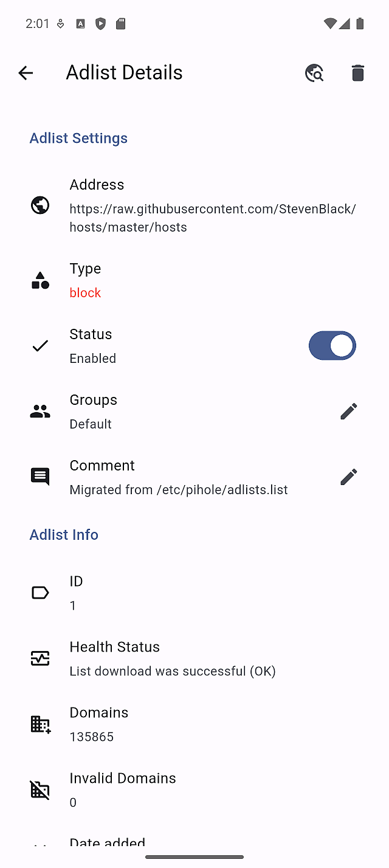This screenshot has width=389, height=868.
Task: Tap the label tag icon beside ID
Action: 40,593
